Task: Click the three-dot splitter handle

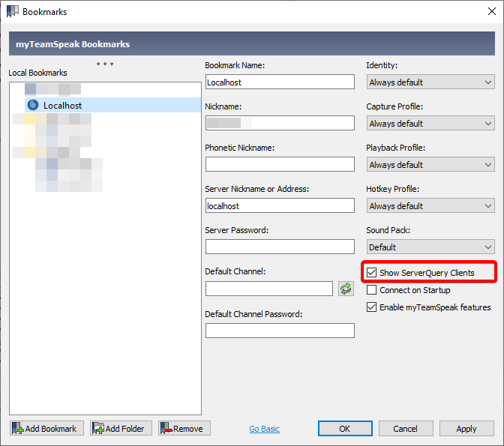Action: [x=105, y=64]
